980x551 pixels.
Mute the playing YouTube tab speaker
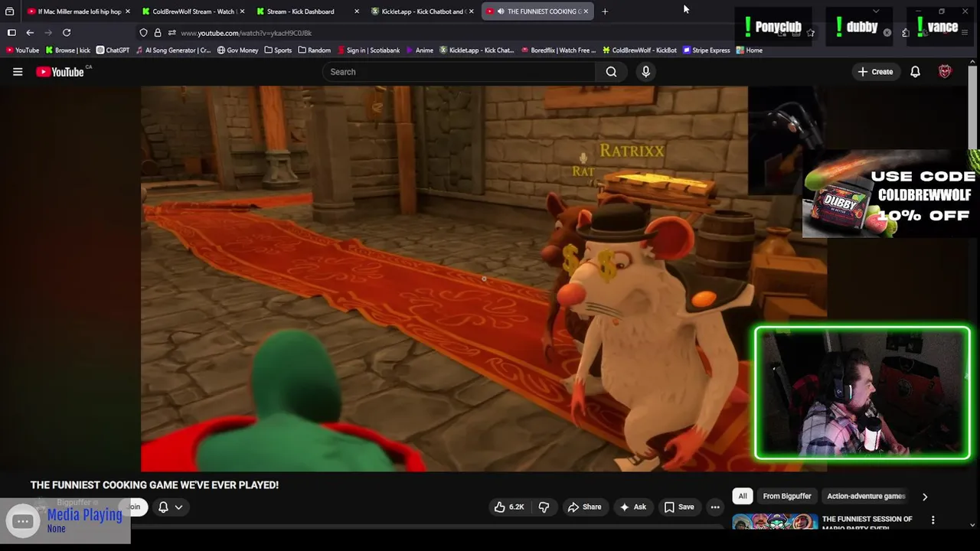pos(501,11)
